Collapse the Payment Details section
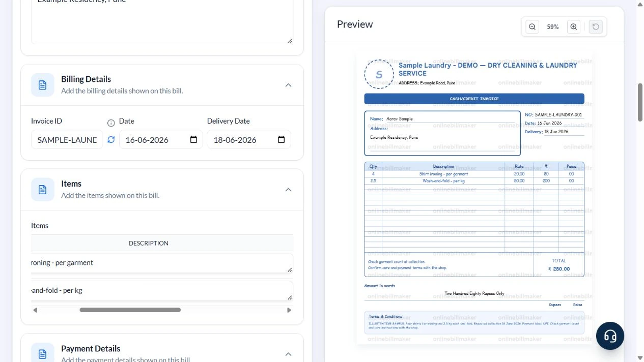This screenshot has height=362, width=644. [288, 354]
